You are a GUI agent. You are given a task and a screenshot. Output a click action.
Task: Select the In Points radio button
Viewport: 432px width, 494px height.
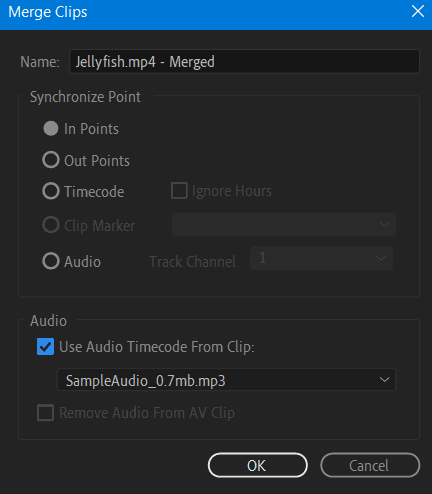point(51,129)
